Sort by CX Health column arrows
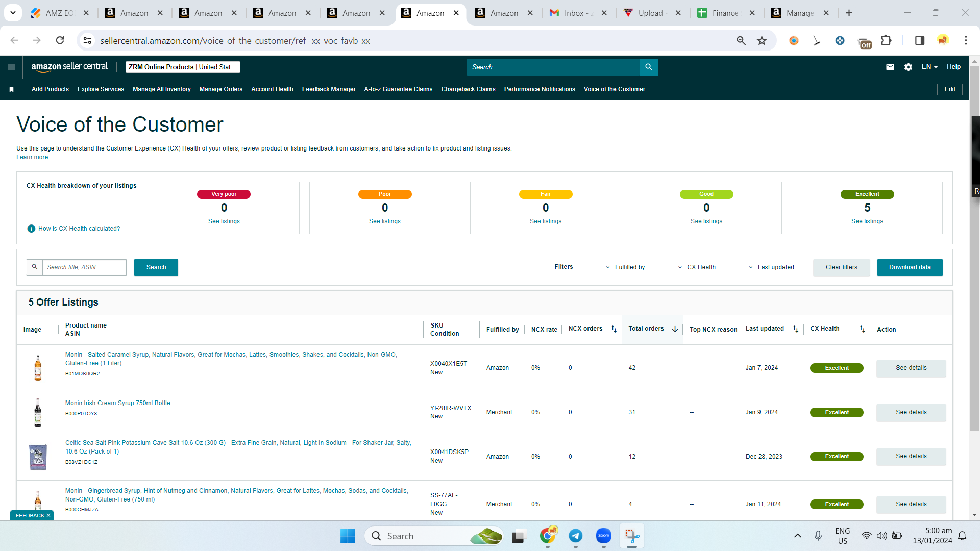Image resolution: width=980 pixels, height=551 pixels. click(862, 329)
